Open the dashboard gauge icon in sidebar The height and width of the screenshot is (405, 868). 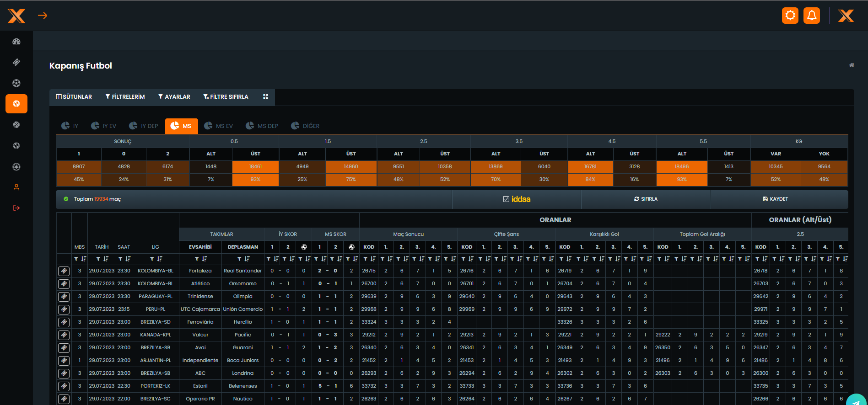tap(16, 42)
